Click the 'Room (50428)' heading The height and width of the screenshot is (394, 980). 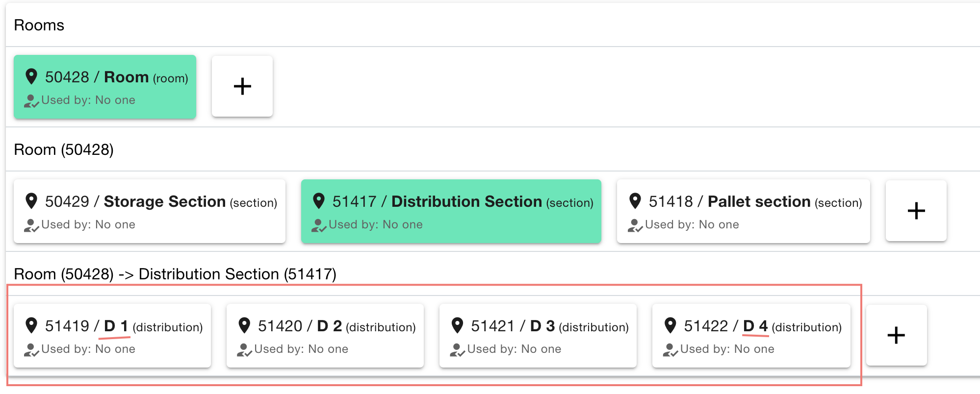pos(64,149)
